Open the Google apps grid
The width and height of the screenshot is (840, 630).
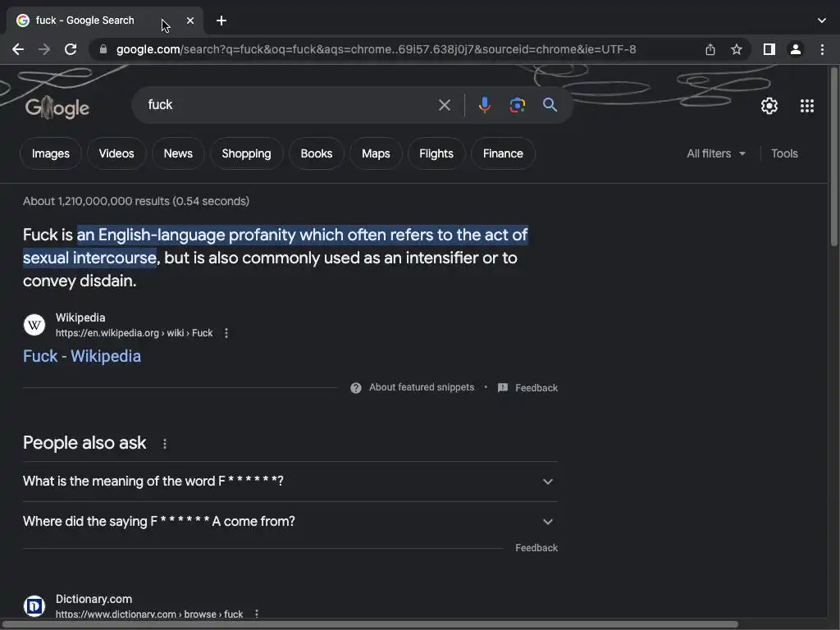pos(807,106)
